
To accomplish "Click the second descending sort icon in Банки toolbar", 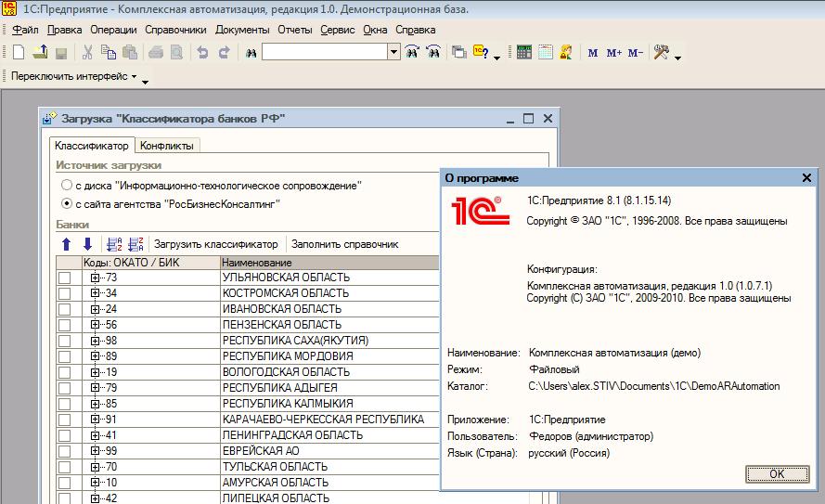I will (135, 244).
